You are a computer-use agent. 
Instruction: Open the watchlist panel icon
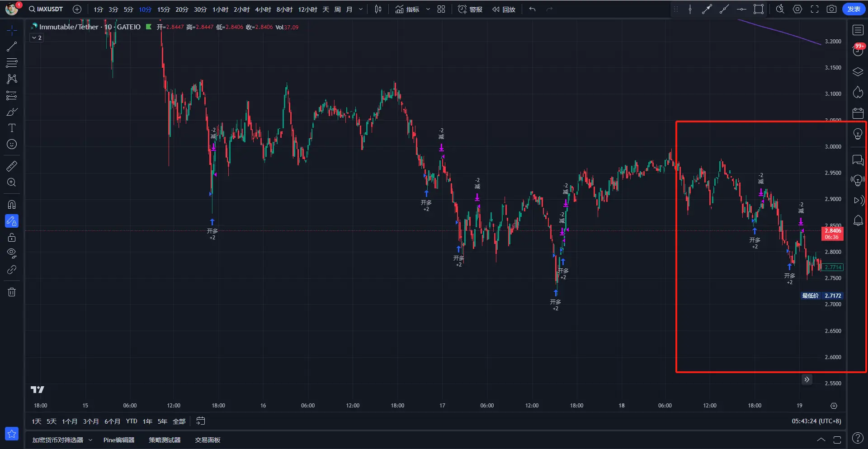pos(858,30)
